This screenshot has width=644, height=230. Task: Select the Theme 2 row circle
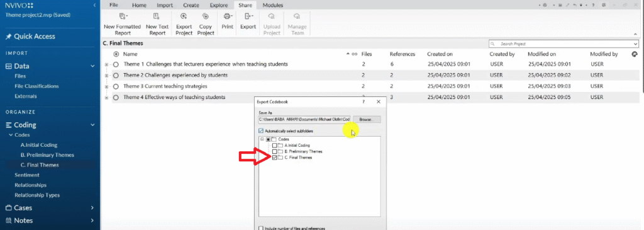click(116, 76)
